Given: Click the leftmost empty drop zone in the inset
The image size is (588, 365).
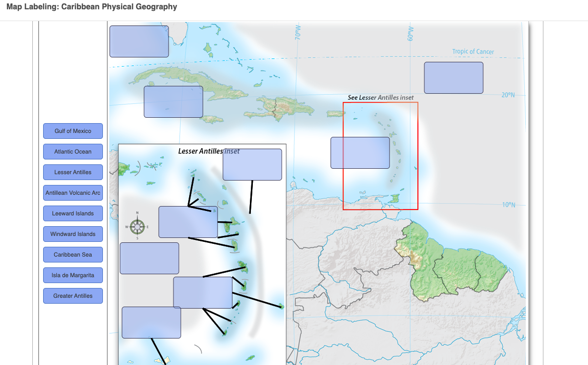Looking at the screenshot, I should click(x=149, y=259).
